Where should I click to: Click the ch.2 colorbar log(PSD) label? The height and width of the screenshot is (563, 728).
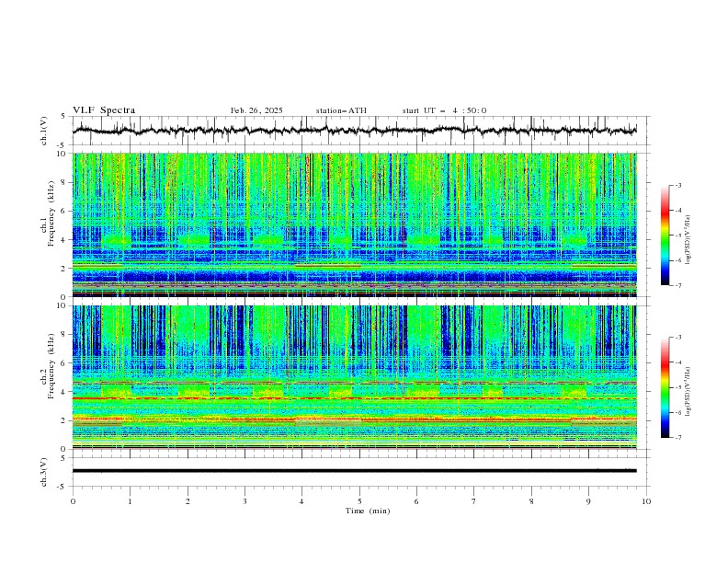pyautogui.click(x=688, y=392)
